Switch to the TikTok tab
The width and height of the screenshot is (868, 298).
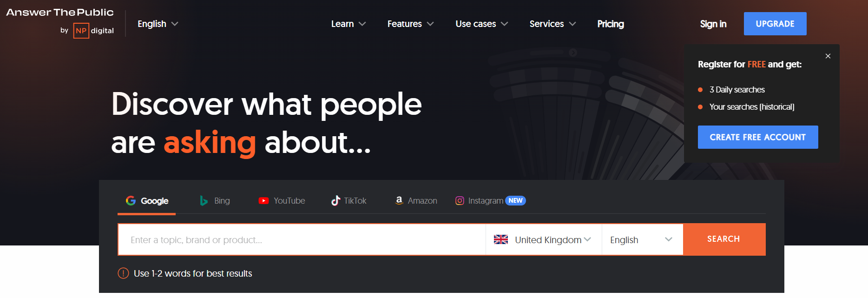[x=349, y=201]
